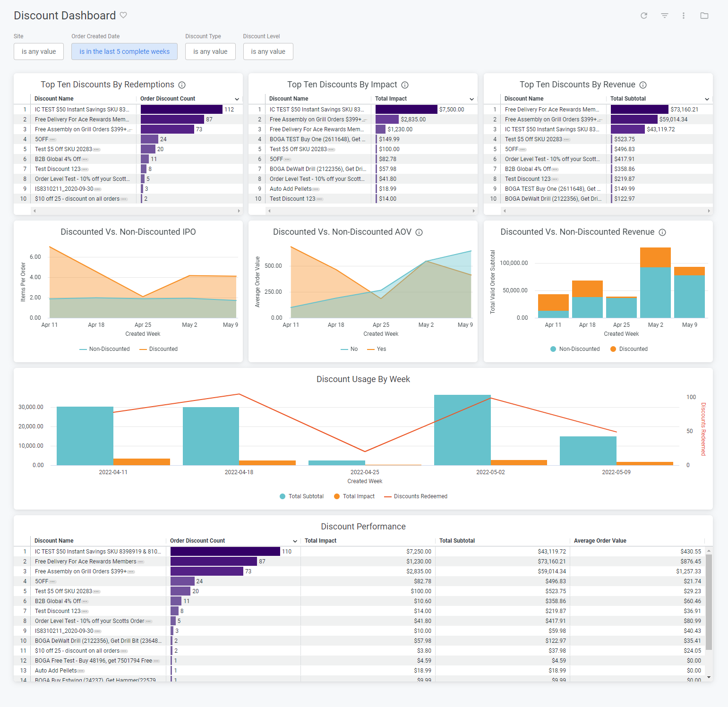Click May 2 stacked bar in Revenue chart
The width and height of the screenshot is (728, 707).
655,282
